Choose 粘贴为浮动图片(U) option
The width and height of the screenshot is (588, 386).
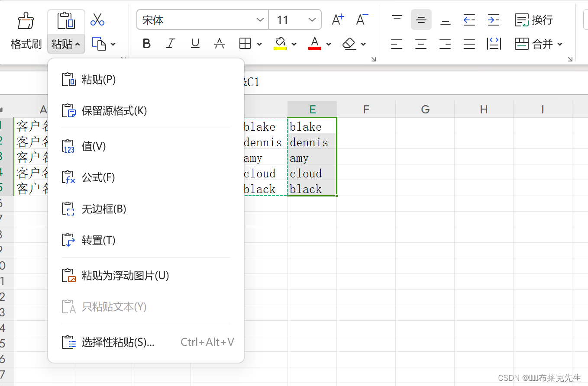(x=146, y=276)
